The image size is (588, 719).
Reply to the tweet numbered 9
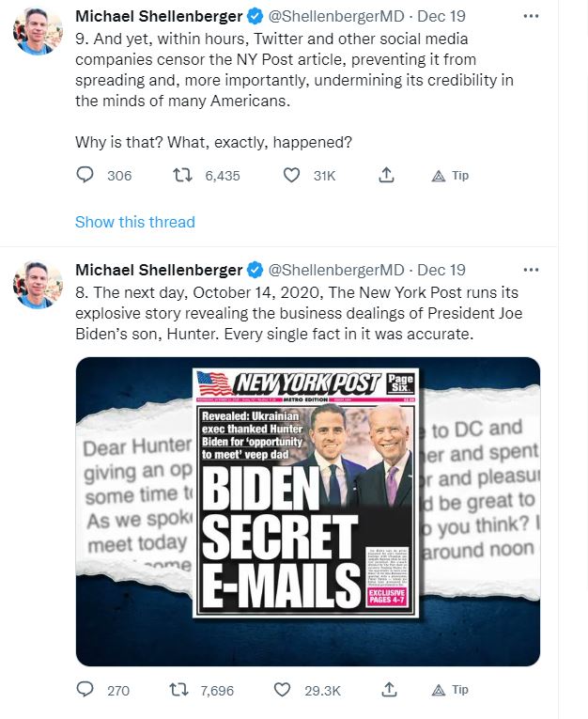coord(85,176)
